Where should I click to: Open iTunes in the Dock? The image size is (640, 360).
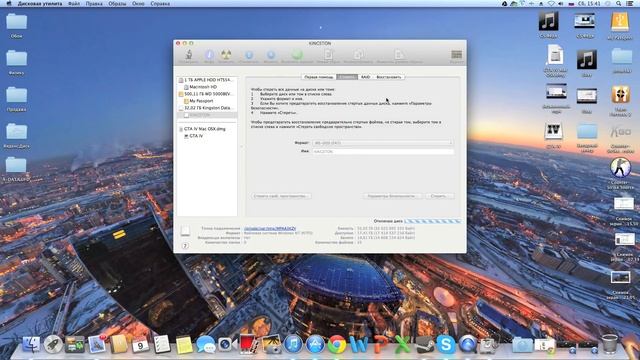point(293,344)
